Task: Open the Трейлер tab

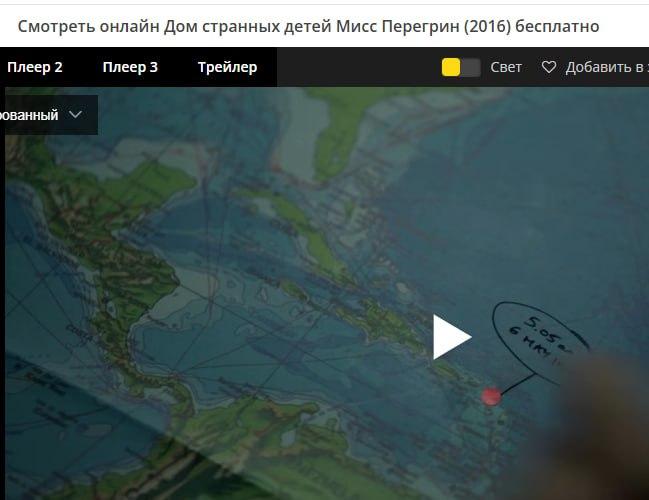Action: [x=227, y=67]
